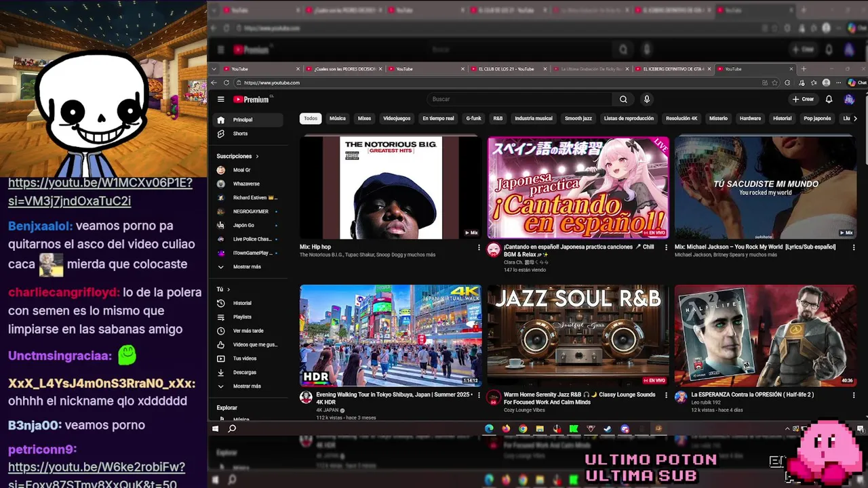Image resolution: width=868 pixels, height=488 pixels.
Task: Select the Smooth jazz filter chip
Action: click(x=578, y=119)
